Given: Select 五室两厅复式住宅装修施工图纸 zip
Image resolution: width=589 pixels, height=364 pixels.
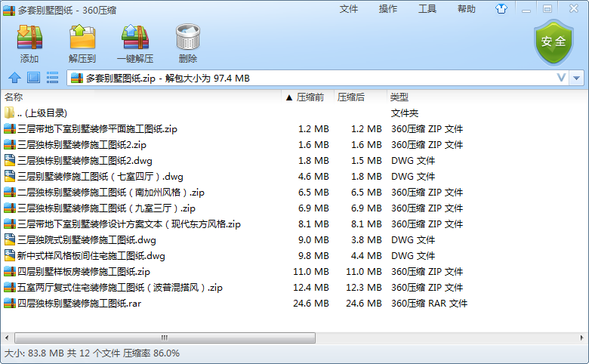Looking at the screenshot, I should 120,288.
